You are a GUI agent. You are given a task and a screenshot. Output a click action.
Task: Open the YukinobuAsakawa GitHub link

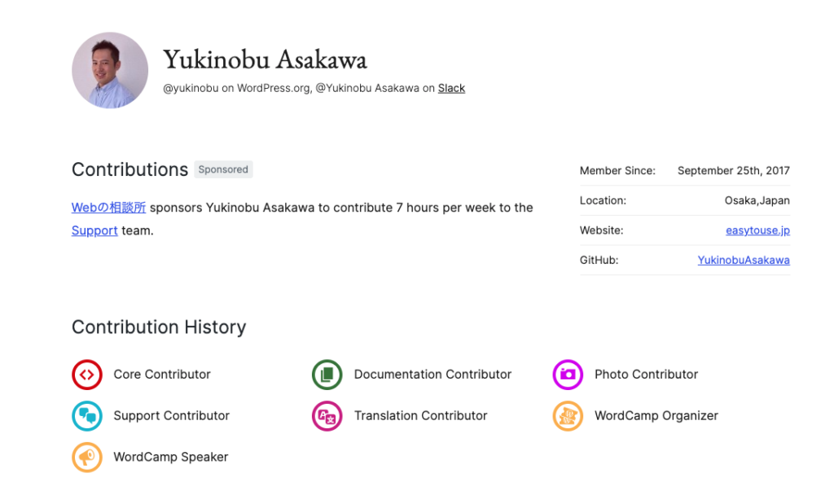[744, 260]
